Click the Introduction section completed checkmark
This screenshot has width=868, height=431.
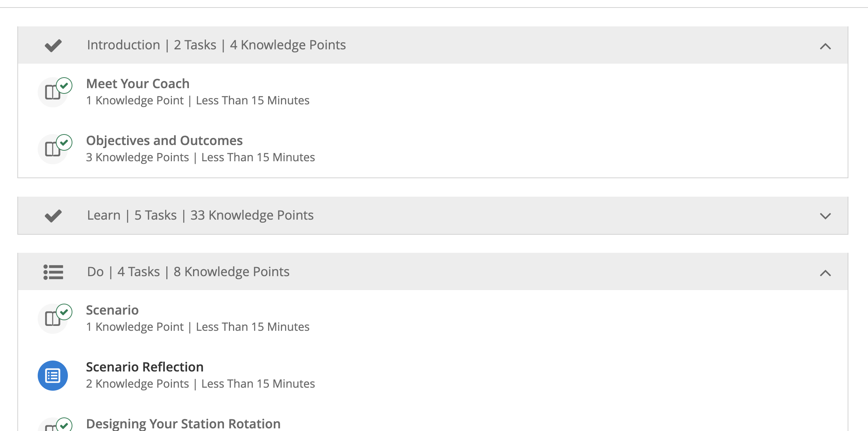(x=53, y=46)
